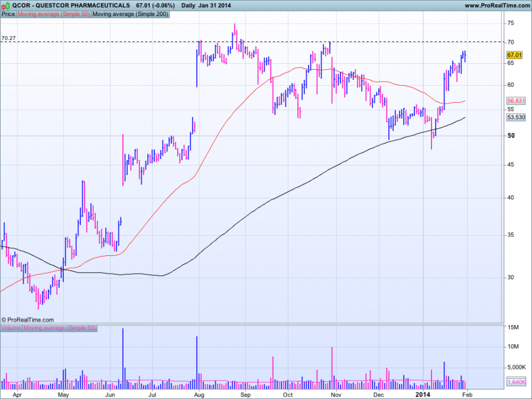
Task: Click volume panel Moving average (Simple 50) label
Action: (x=60, y=328)
